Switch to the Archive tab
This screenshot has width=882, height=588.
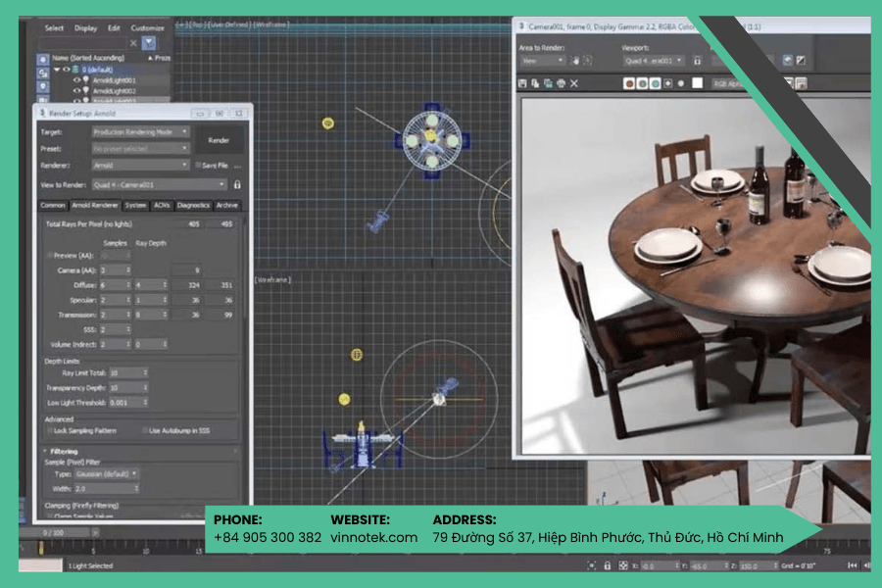point(227,206)
